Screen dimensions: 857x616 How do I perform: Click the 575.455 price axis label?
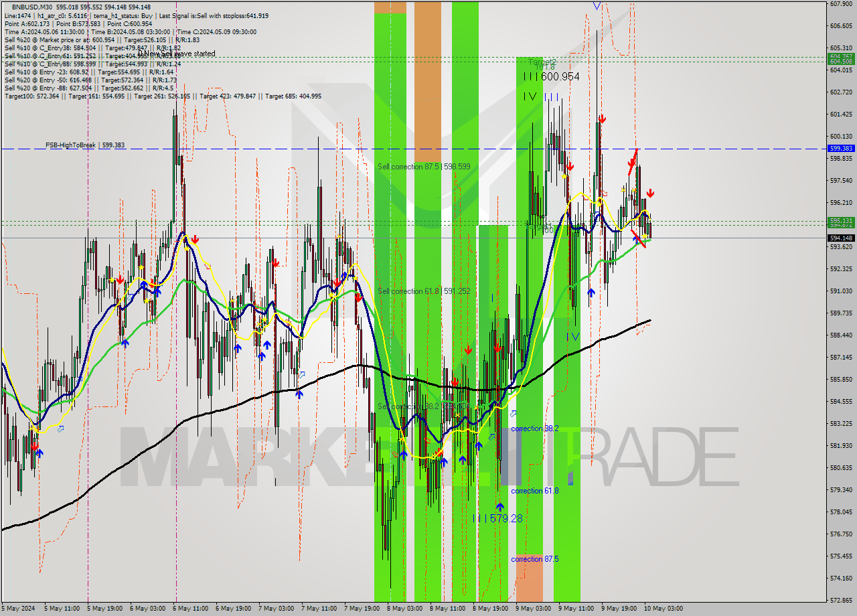tap(841, 556)
